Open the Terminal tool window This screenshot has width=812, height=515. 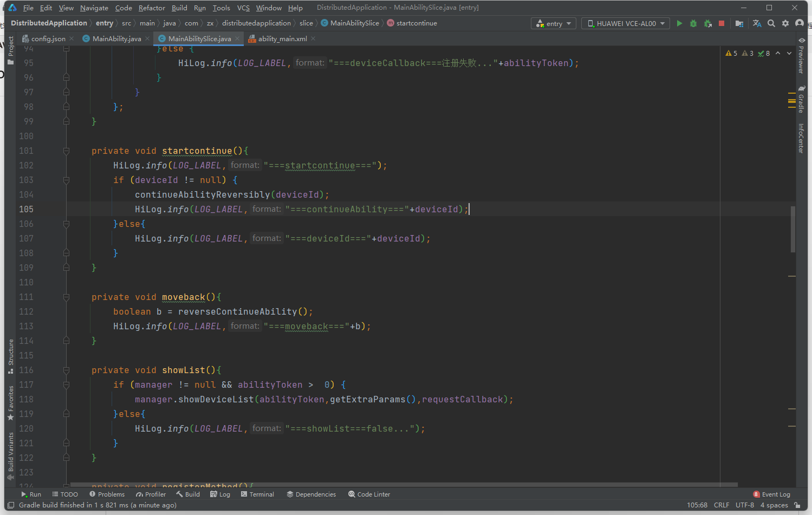[x=257, y=494]
